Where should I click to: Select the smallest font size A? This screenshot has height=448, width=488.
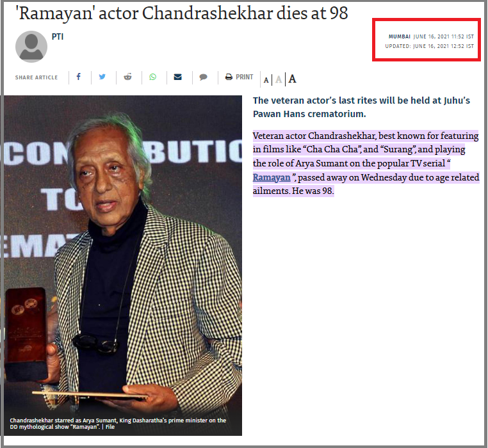266,80
